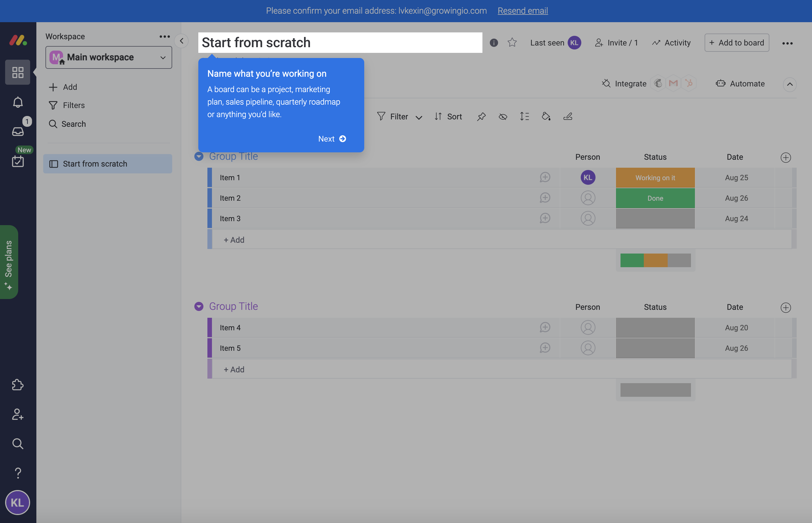Screen dimensions: 812x523
Task: Click the invite members icon in sidebar
Action: click(18, 414)
